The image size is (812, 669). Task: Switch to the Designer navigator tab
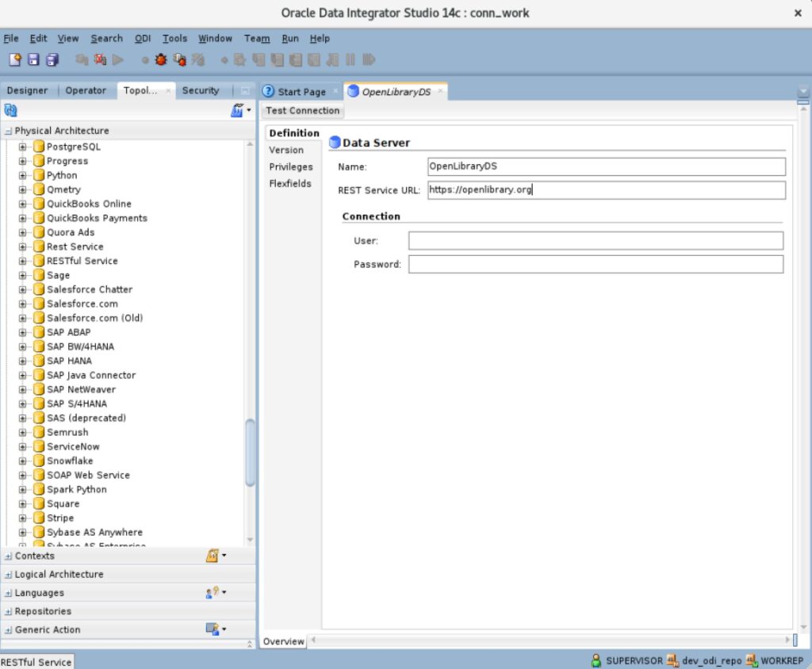27,90
